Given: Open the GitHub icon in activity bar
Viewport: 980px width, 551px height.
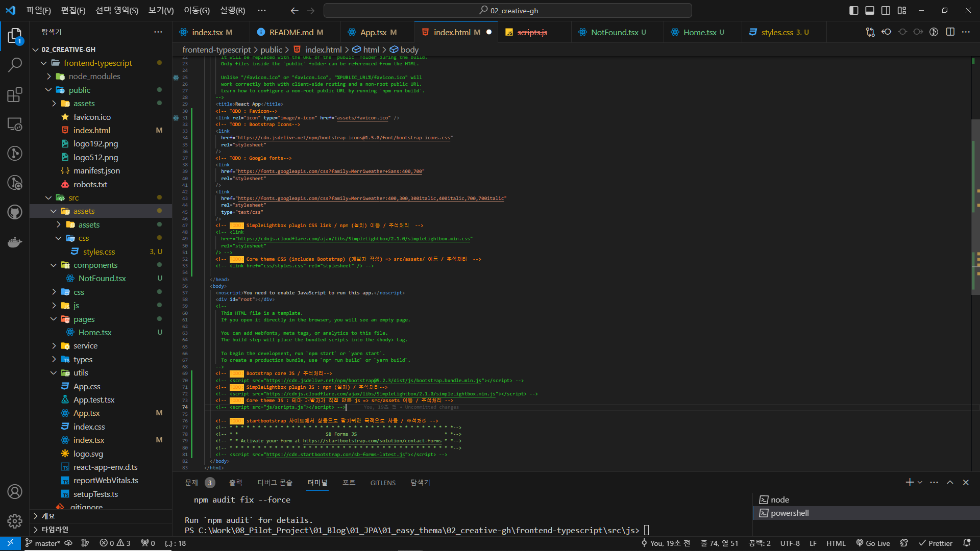Looking at the screenshot, I should click(x=15, y=212).
